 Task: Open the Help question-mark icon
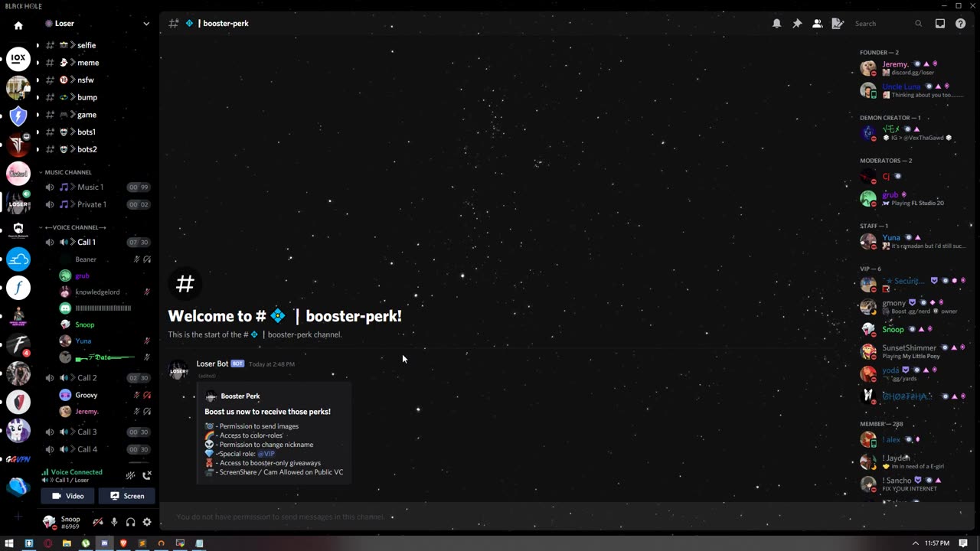(x=960, y=24)
